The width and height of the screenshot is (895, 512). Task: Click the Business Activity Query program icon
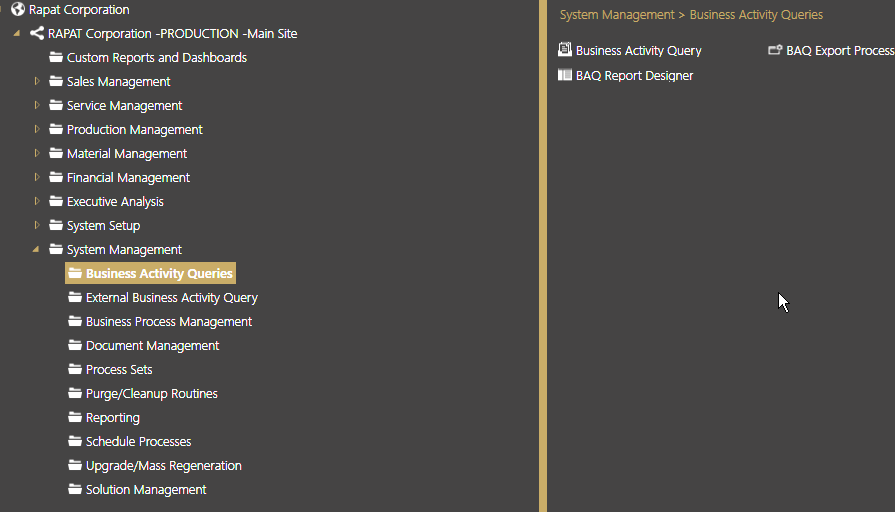(565, 50)
